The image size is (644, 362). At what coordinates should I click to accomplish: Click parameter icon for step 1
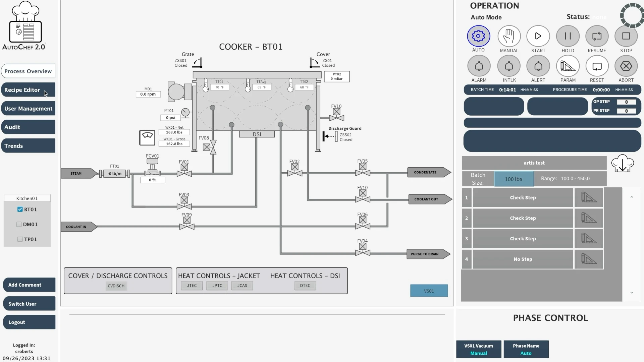(x=589, y=197)
